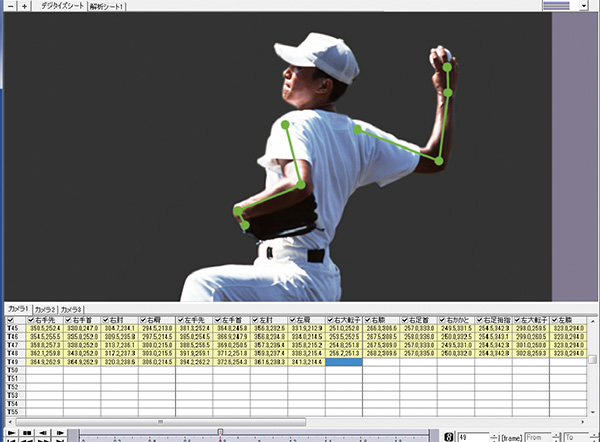Switch to the 解析シート1 tab
Screen dimensions: 600x442
coord(107,6)
